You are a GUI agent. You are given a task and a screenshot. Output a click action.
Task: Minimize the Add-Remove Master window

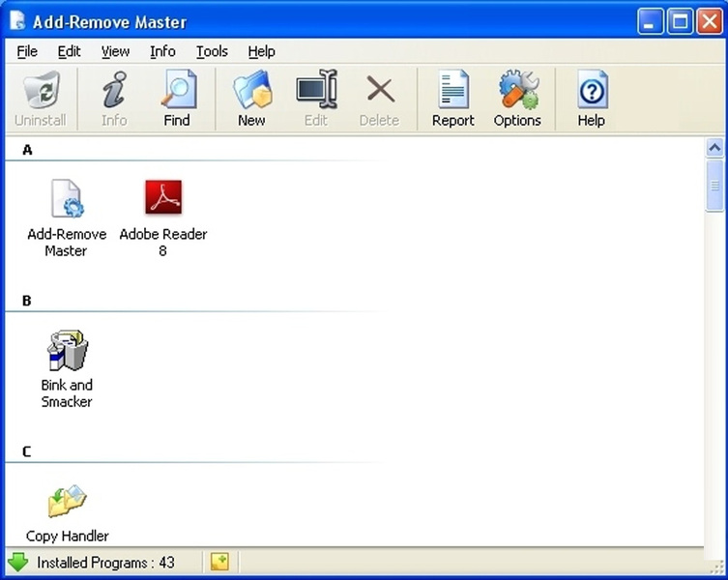click(x=650, y=21)
